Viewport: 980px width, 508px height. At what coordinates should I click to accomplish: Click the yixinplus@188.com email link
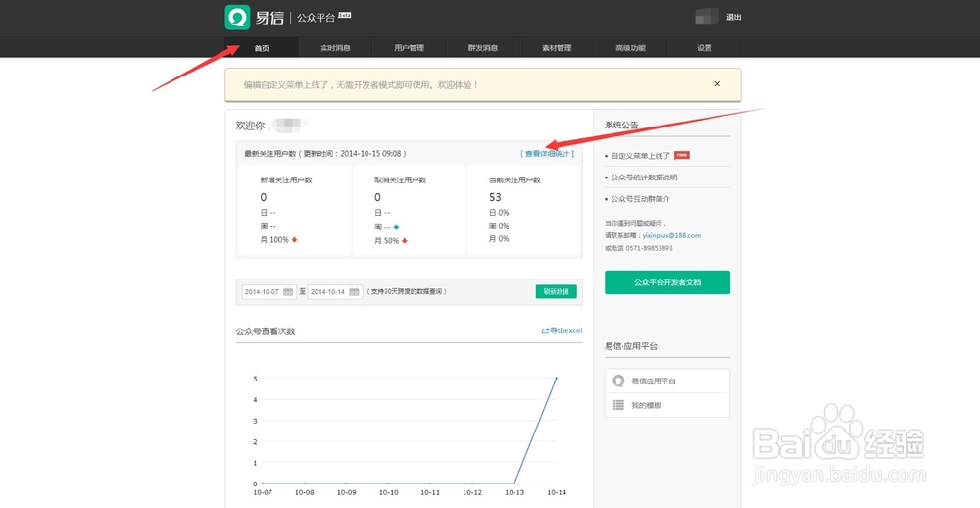click(671, 235)
